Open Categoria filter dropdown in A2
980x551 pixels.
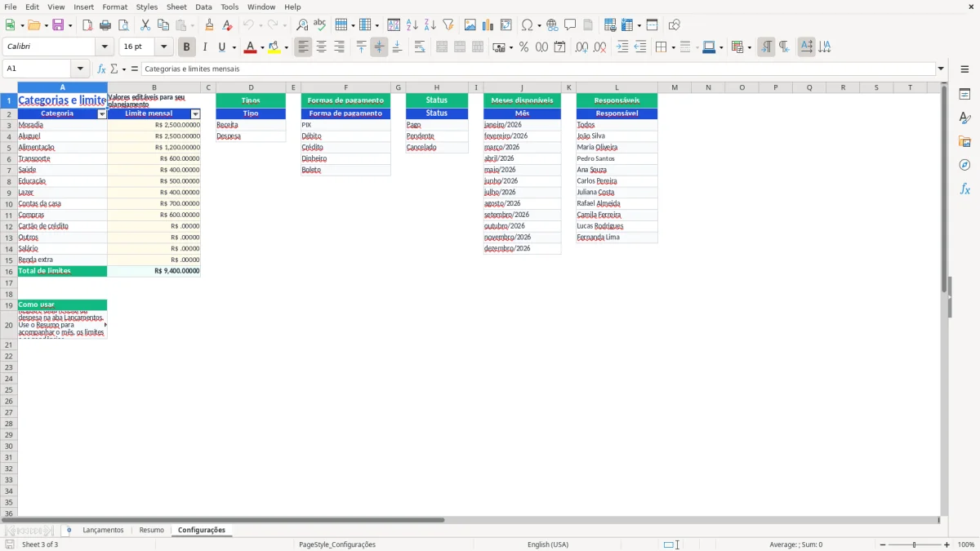(x=102, y=114)
